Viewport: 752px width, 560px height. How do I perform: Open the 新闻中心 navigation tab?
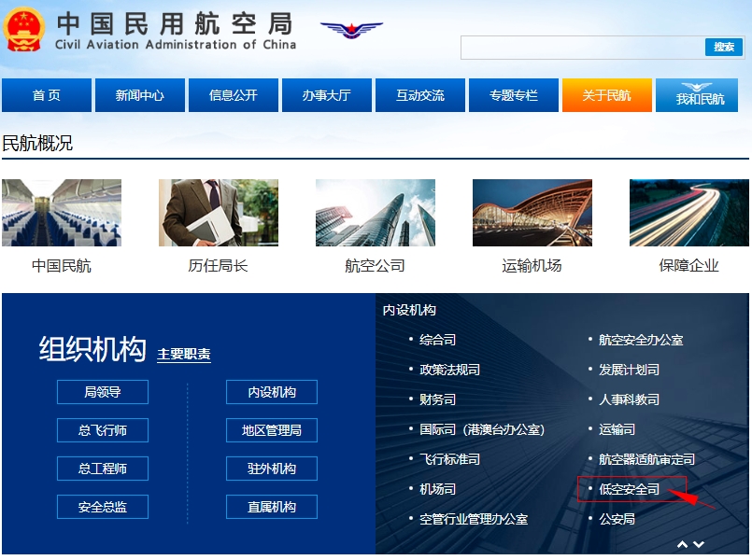[x=140, y=95]
